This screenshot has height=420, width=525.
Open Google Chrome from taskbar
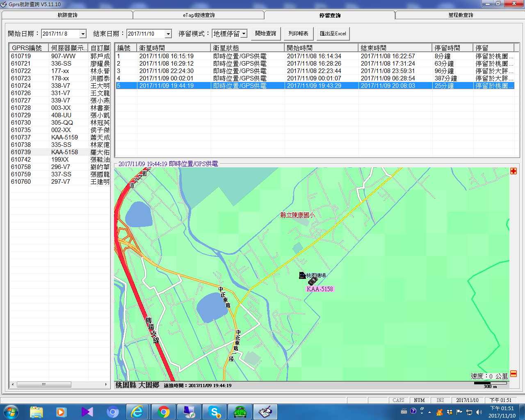click(x=163, y=412)
